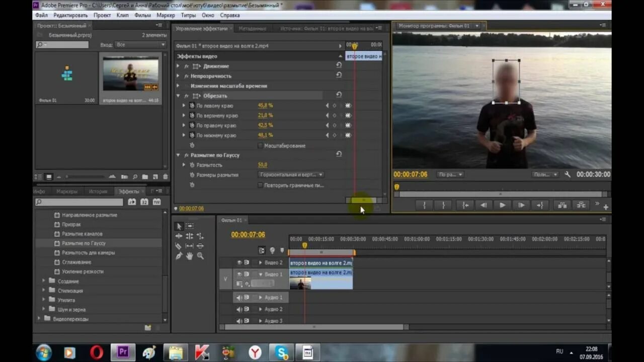Enable the Масштабирование checkbox
Image resolution: width=644 pixels, height=362 pixels.
tap(260, 145)
